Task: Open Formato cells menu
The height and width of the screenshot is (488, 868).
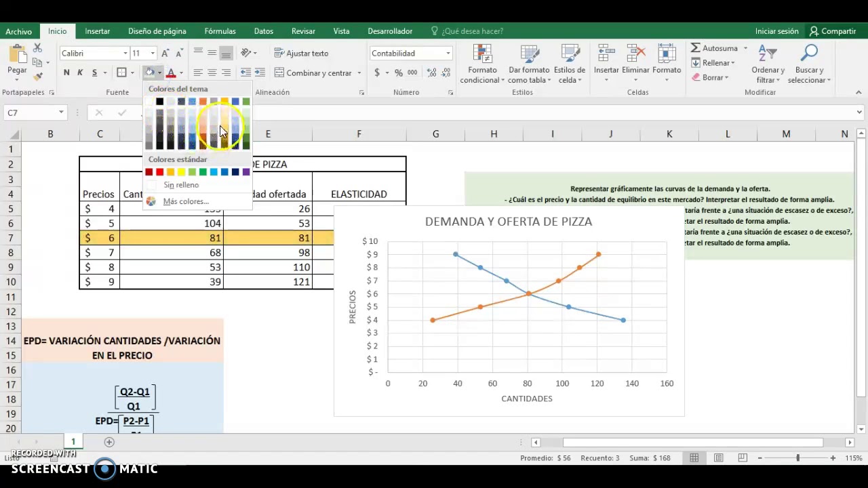Action: (x=667, y=63)
